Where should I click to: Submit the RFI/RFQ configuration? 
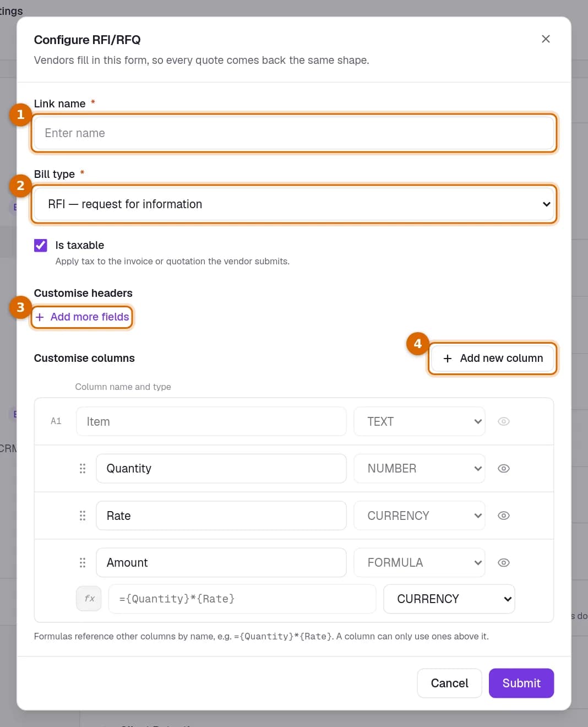click(521, 683)
